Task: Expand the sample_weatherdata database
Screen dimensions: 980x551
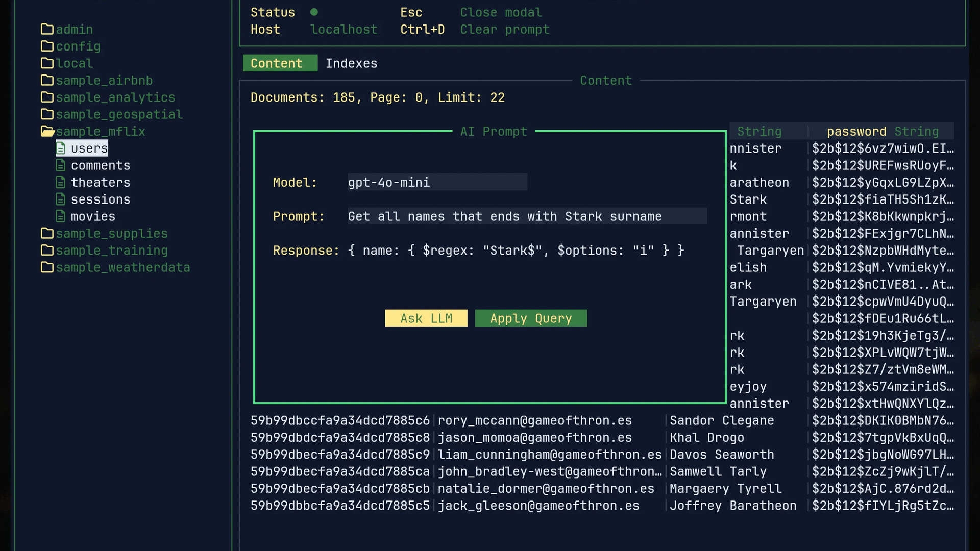Action: click(x=123, y=267)
